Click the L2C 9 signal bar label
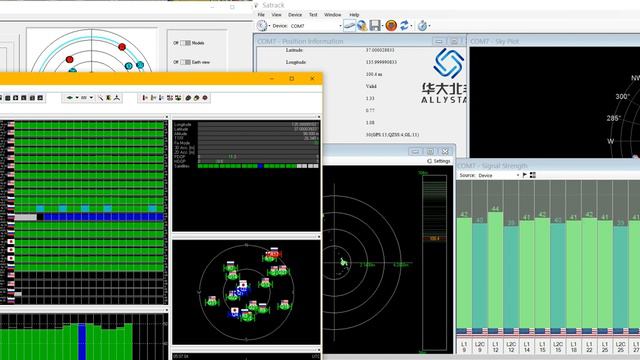 tap(480, 347)
